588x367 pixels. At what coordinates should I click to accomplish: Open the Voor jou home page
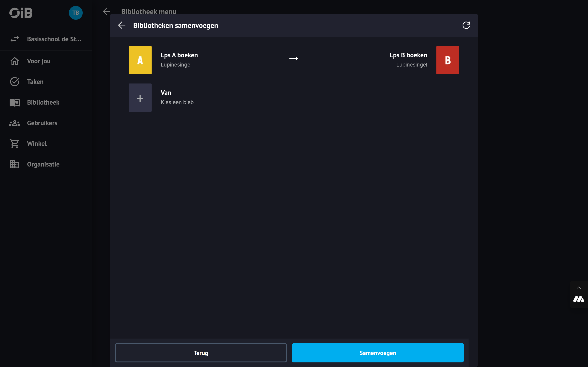click(x=39, y=61)
